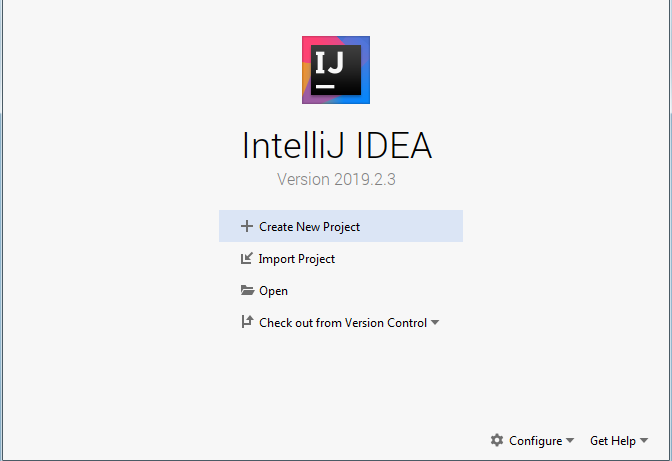672x461 pixels.
Task: Expand the Configure dropdown arrow
Action: click(x=570, y=441)
